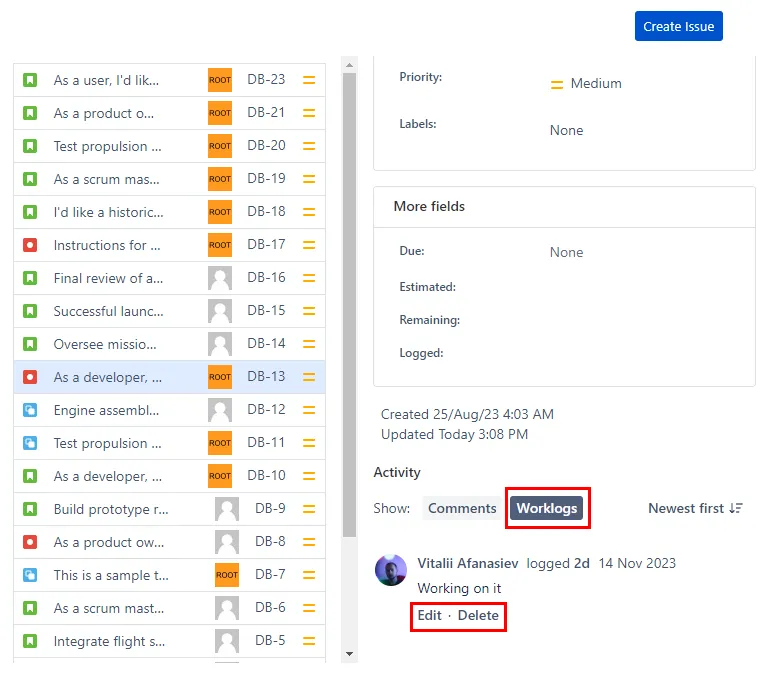Open the Worklogs tab
Viewport: 765px width, 686px height.
(546, 508)
